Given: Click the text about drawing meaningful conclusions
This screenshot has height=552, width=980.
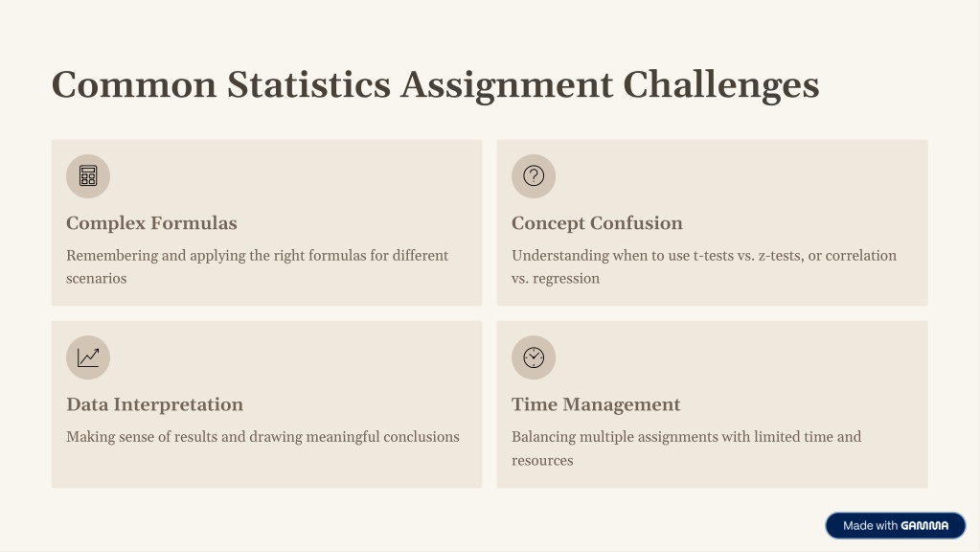Looking at the screenshot, I should (x=262, y=437).
